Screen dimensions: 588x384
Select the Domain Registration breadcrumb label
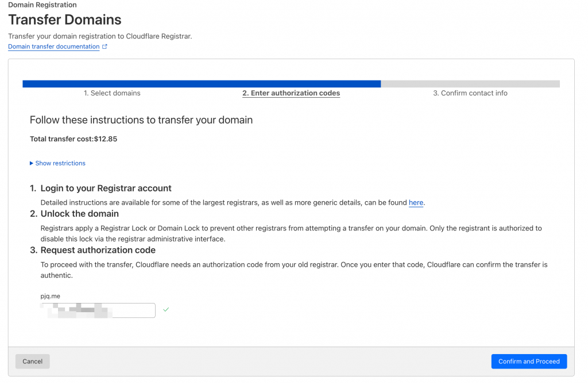[42, 5]
